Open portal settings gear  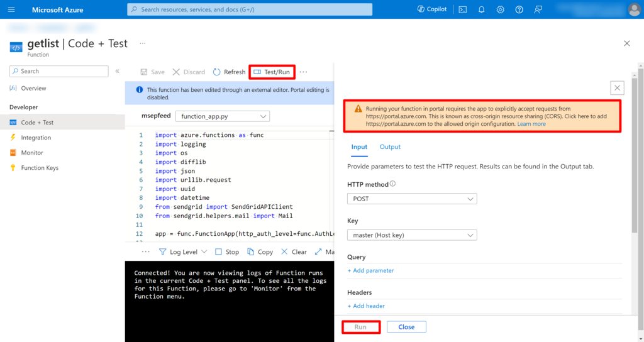pos(500,9)
